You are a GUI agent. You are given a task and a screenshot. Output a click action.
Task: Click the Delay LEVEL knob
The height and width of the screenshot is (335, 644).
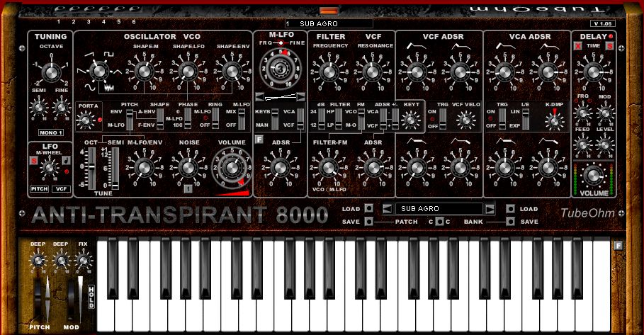(x=604, y=144)
